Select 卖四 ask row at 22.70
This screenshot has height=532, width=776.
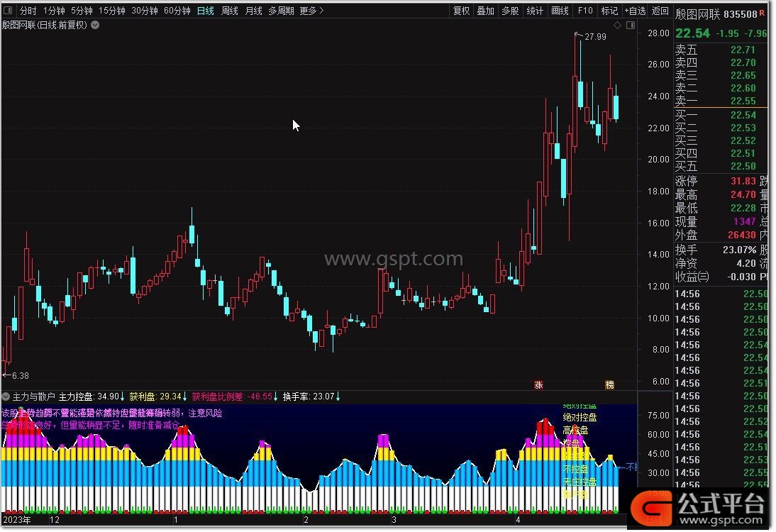coord(715,63)
